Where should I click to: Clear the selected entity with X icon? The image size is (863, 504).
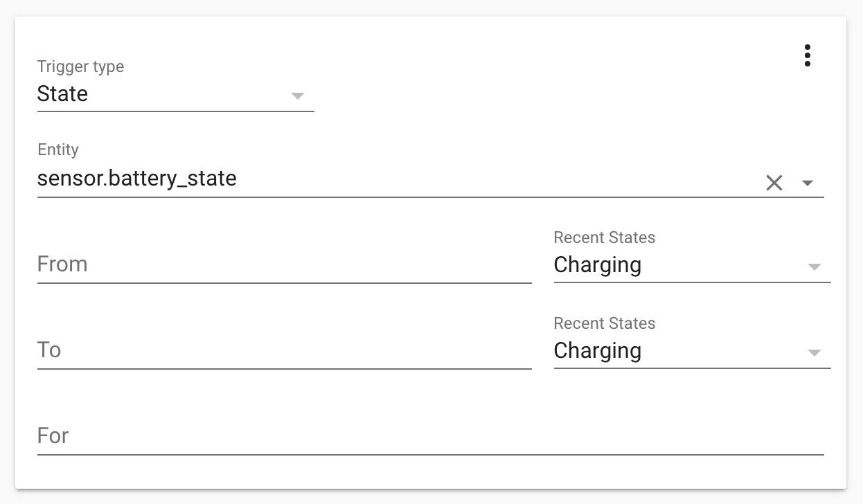(774, 183)
